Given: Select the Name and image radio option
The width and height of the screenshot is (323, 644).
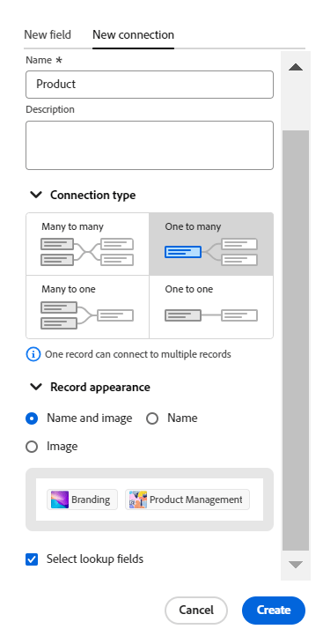Looking at the screenshot, I should click(32, 418).
